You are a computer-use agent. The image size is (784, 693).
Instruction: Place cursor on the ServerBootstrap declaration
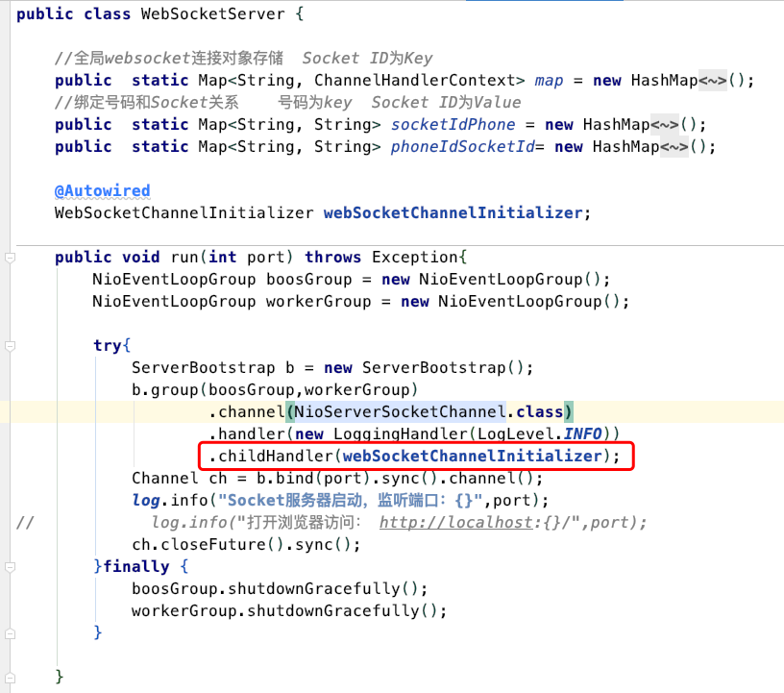288,367
